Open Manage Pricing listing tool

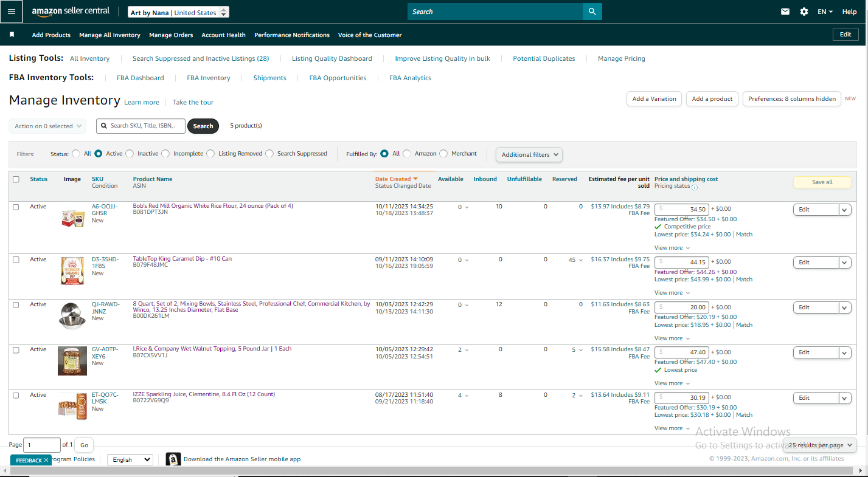pyautogui.click(x=622, y=58)
